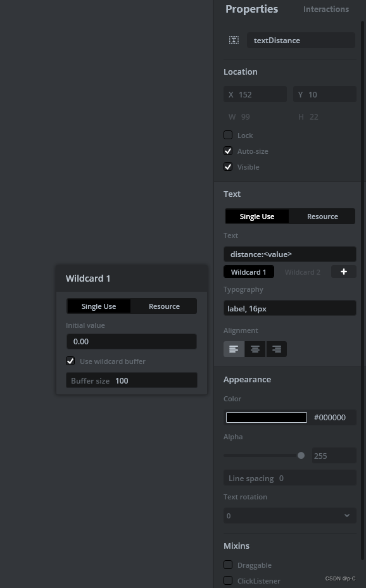Viewport: 366px width, 588px height.
Task: Disable the Visible checkbox
Action: coord(228,166)
